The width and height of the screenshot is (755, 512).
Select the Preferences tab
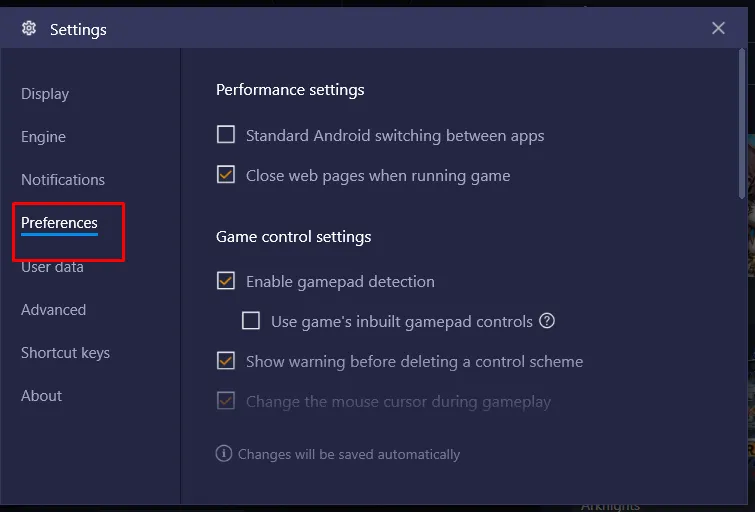pos(59,223)
